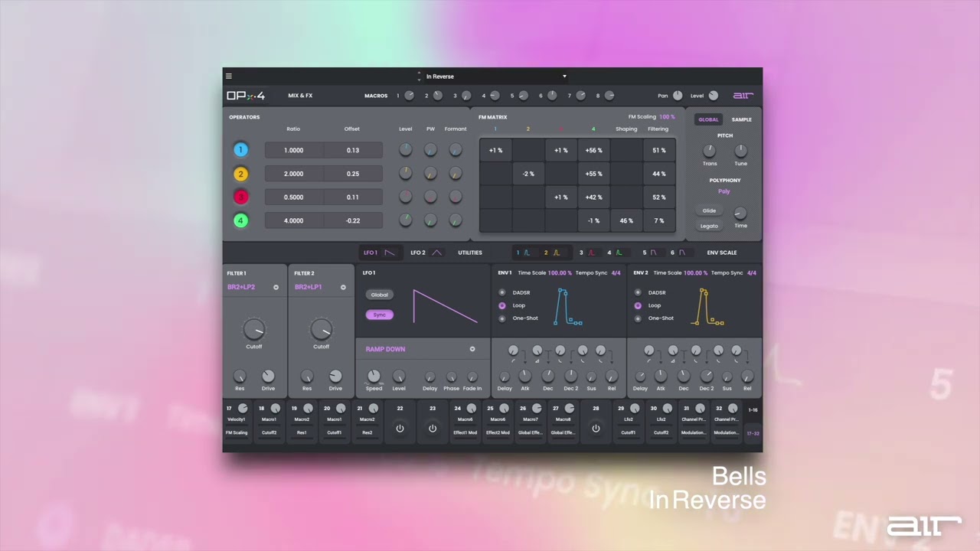The width and height of the screenshot is (980, 551).
Task: Click the OPx-4 logo
Action: (x=246, y=96)
